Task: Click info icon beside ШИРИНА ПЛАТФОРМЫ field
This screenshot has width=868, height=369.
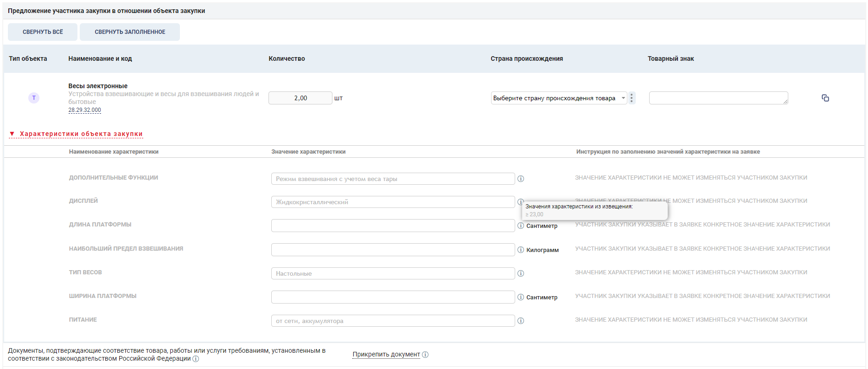Action: click(x=521, y=297)
